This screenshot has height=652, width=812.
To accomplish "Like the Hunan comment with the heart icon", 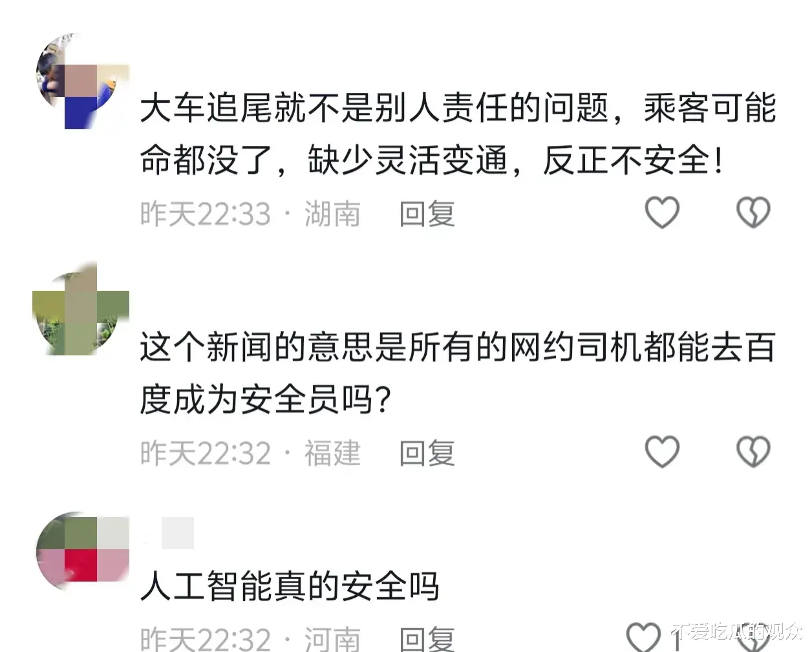I will [663, 213].
